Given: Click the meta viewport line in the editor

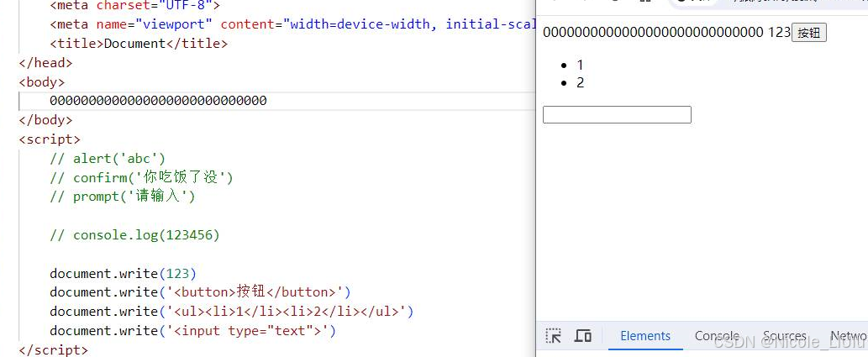Looking at the screenshot, I should (292, 24).
